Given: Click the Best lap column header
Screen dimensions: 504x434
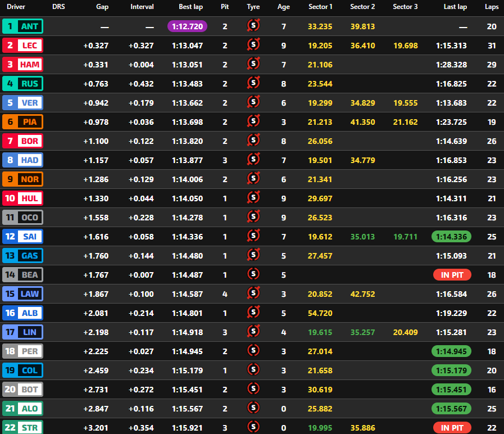Looking at the screenshot, I should pyautogui.click(x=190, y=7).
